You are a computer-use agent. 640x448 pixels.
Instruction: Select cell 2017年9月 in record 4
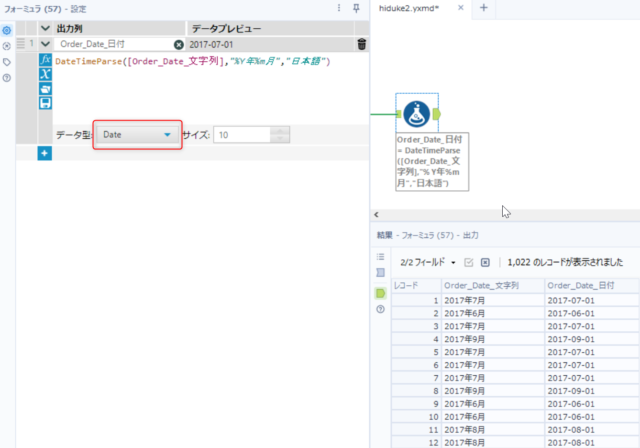(493, 339)
